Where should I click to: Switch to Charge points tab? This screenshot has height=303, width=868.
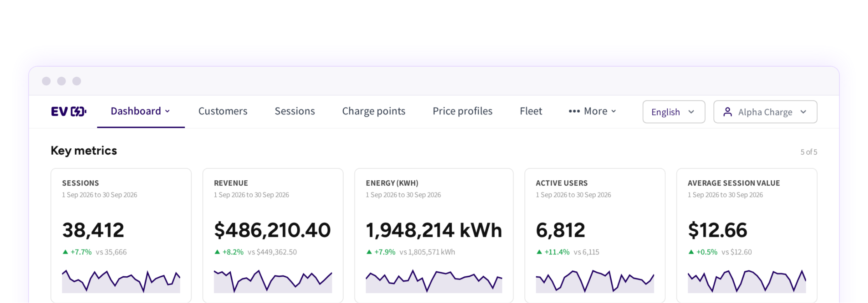pos(374,111)
